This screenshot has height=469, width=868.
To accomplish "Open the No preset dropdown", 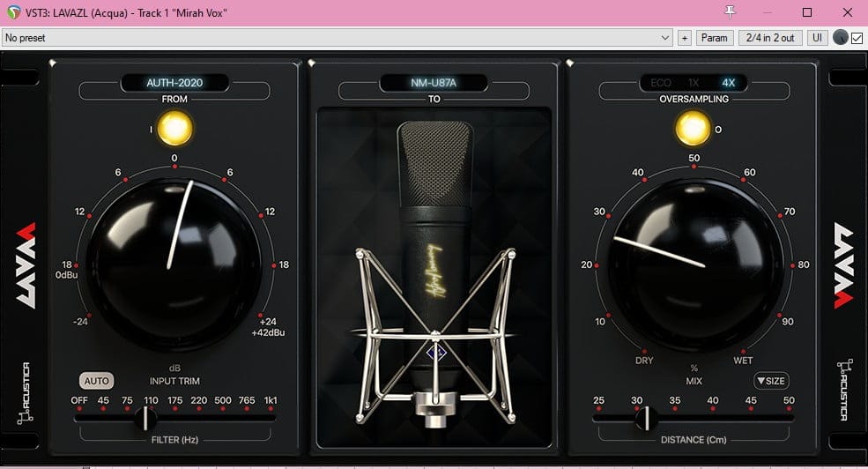I will tap(337, 38).
